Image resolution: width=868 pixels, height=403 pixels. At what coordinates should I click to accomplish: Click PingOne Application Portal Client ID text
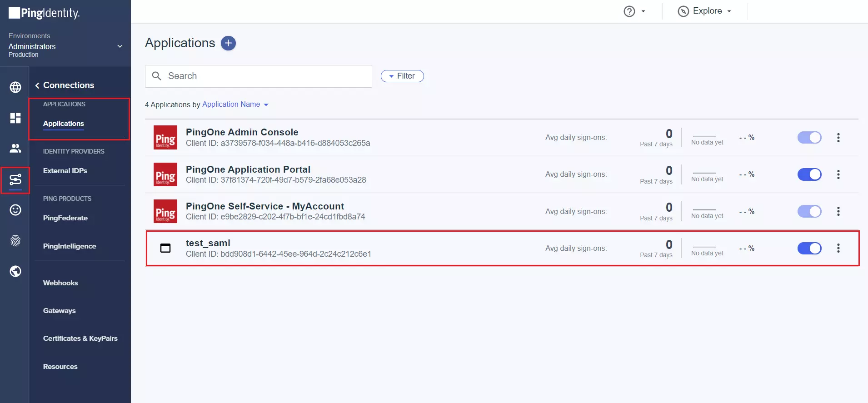[276, 180]
